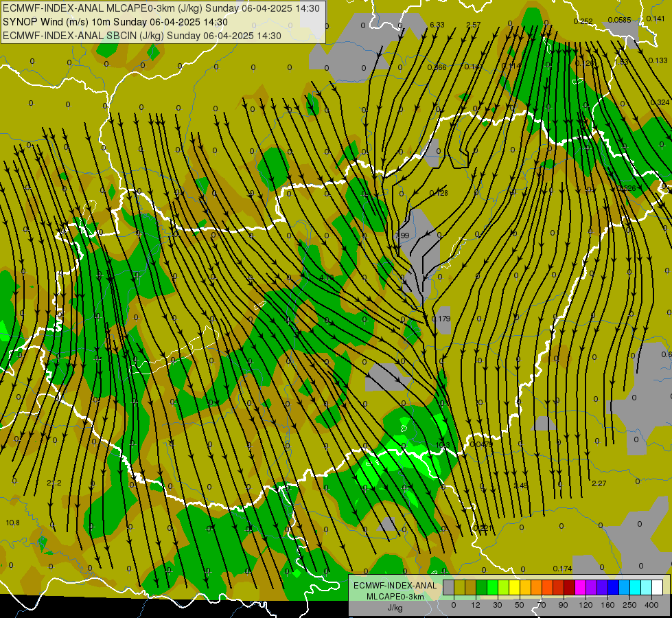Click the 10.8 value on the map

click(x=12, y=523)
